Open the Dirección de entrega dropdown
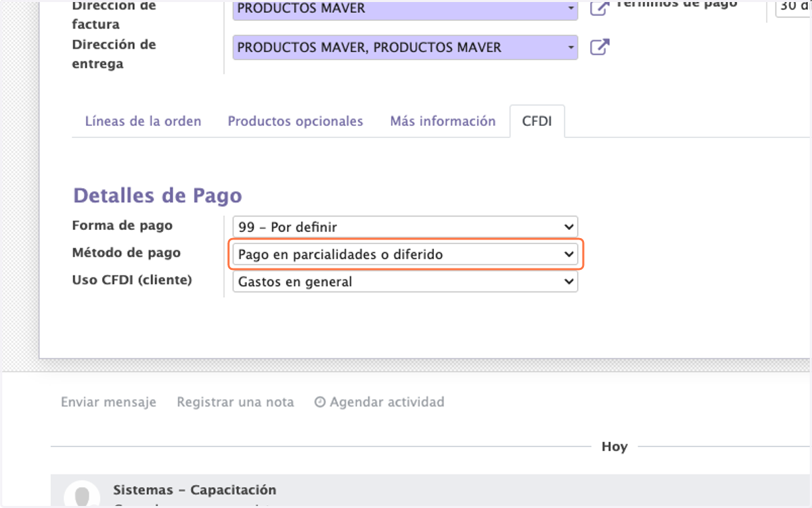812x508 pixels. coord(405,47)
